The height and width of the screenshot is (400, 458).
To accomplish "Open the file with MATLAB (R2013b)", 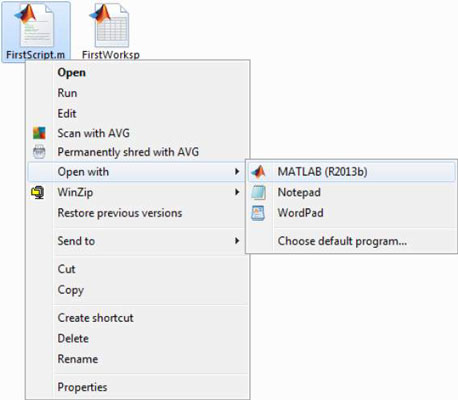I will click(x=351, y=172).
